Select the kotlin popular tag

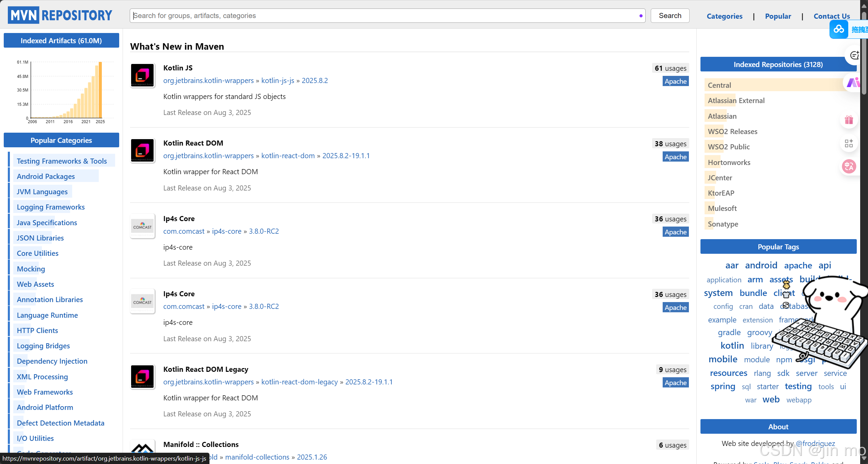pos(732,345)
